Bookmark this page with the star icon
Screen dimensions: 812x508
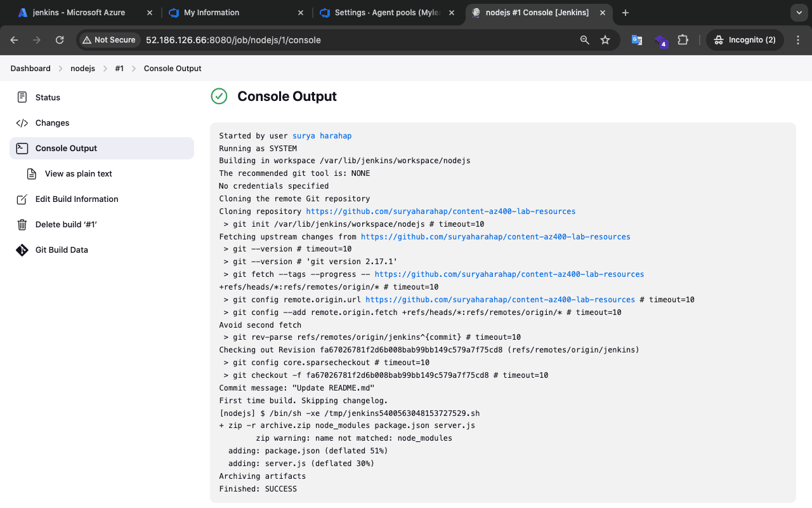pyautogui.click(x=605, y=40)
